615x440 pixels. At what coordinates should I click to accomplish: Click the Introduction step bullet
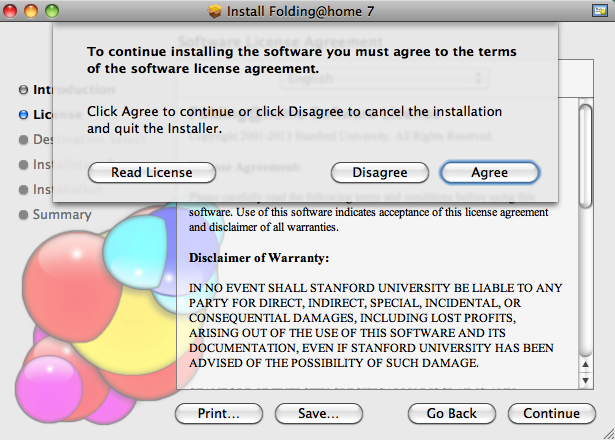[23, 90]
